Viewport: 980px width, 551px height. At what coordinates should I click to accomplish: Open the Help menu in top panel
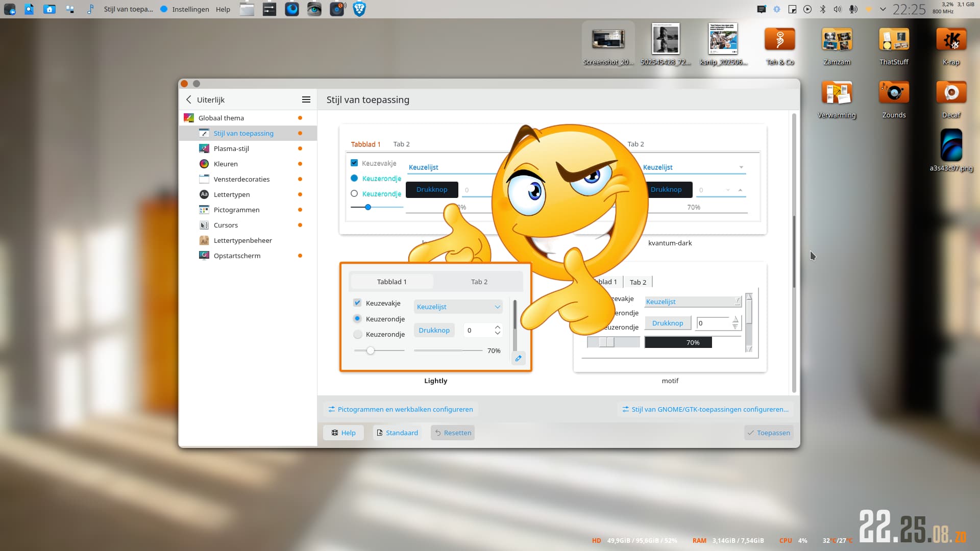(x=223, y=9)
